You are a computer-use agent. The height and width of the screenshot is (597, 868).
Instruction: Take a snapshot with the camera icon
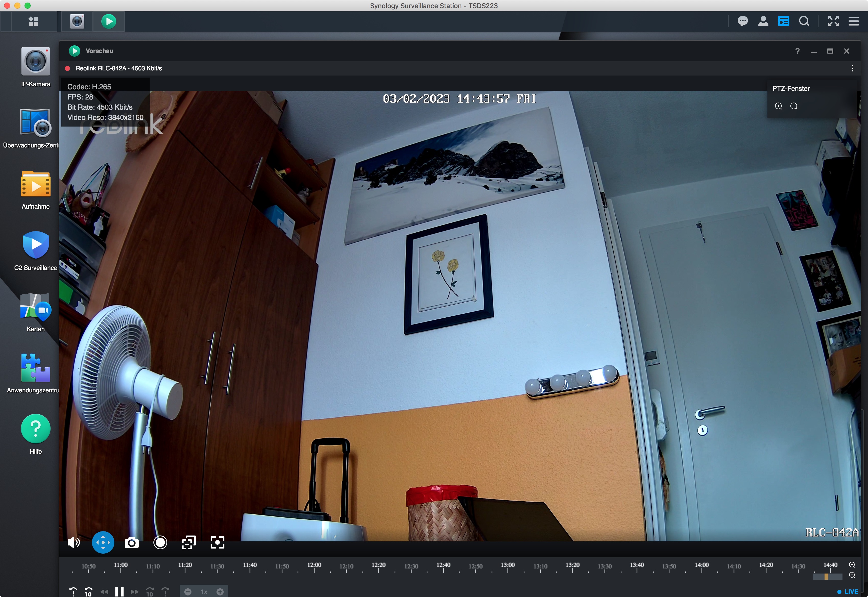click(x=131, y=542)
